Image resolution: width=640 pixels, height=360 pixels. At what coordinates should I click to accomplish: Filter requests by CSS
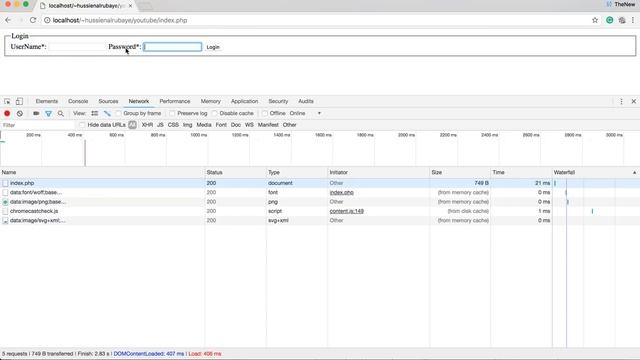pos(173,125)
